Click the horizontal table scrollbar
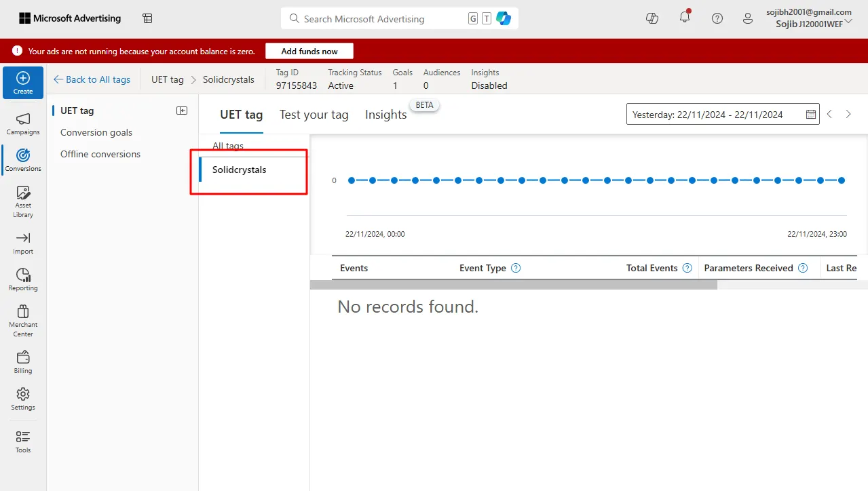Viewport: 868px width, 491px height. (x=514, y=285)
